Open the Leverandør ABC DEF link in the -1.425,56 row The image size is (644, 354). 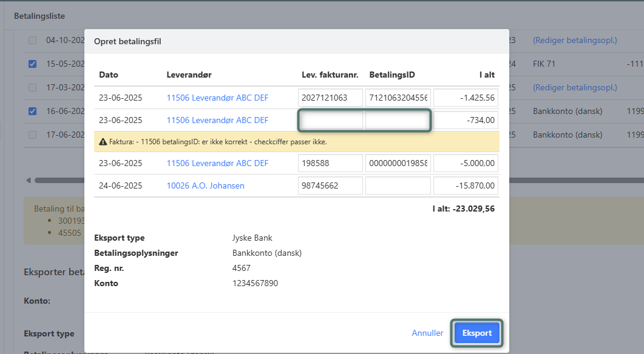click(217, 98)
